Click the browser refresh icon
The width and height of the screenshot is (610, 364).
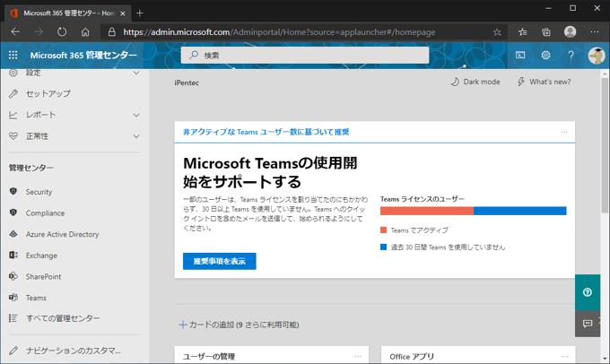[x=62, y=32]
